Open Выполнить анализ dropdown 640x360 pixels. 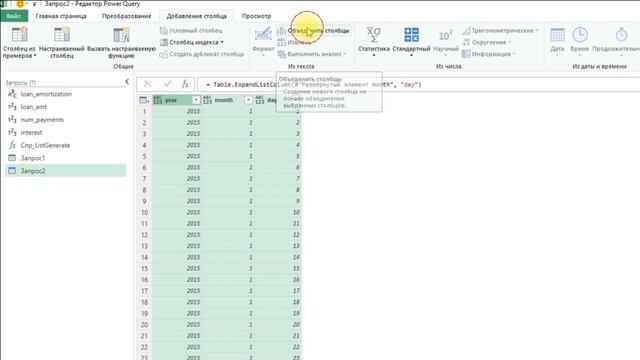click(x=312, y=54)
